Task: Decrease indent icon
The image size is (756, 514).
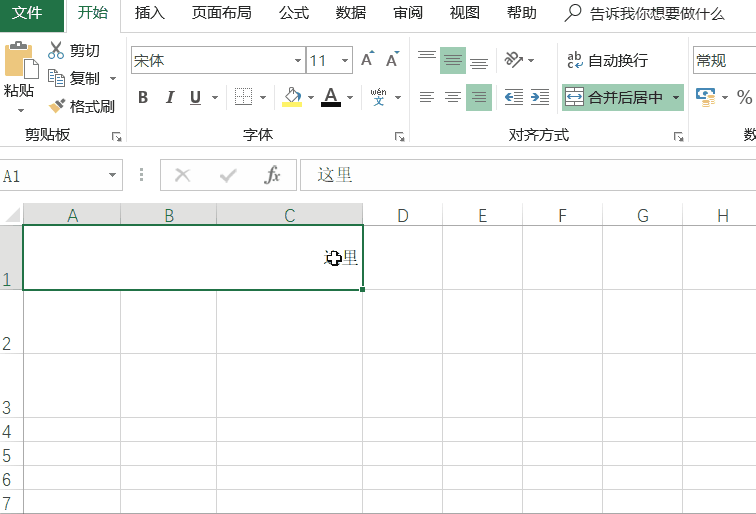Action: (x=514, y=97)
